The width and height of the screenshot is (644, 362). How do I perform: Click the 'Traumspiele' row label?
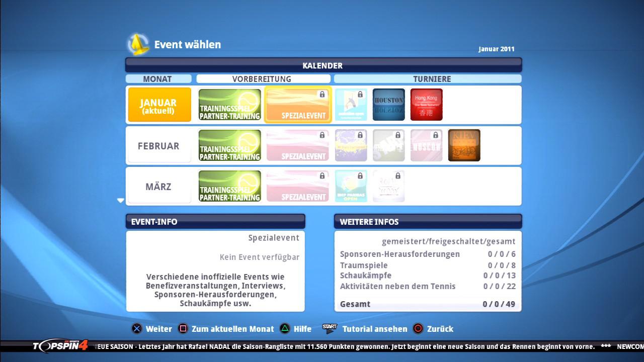click(x=364, y=265)
